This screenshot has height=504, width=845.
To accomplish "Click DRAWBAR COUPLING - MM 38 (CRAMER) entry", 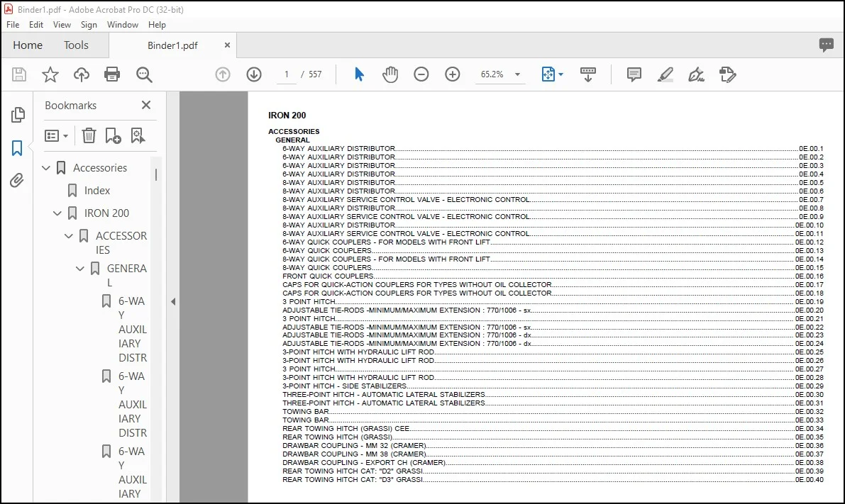I will (x=553, y=454).
